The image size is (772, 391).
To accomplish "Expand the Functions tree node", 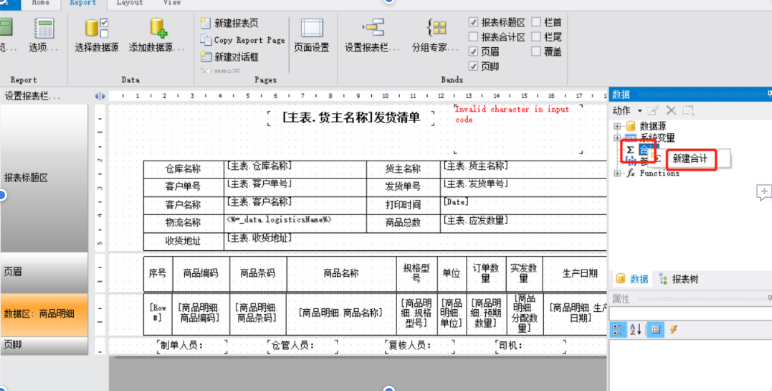I will (x=617, y=173).
